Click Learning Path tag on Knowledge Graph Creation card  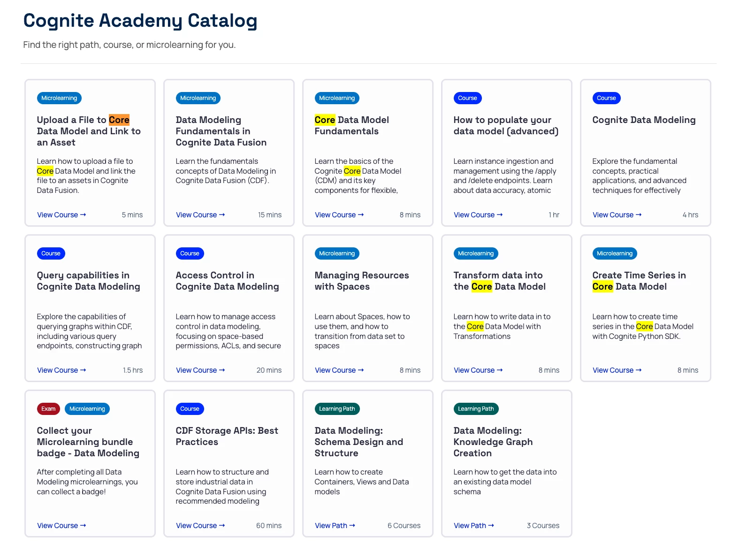476,409
